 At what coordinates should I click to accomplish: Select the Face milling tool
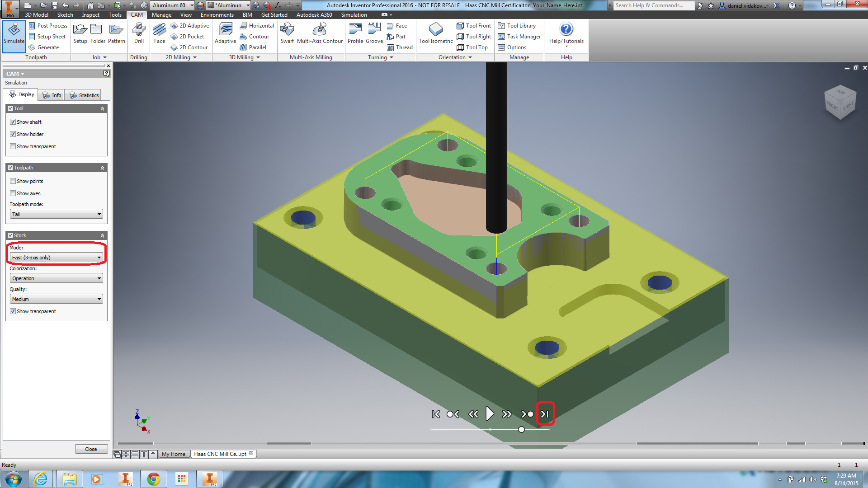click(159, 34)
